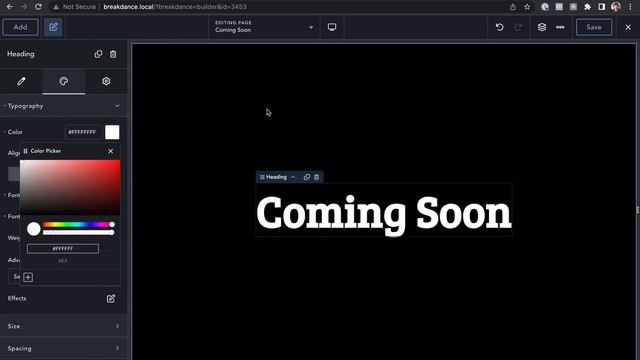The width and height of the screenshot is (640, 360).
Task: Select parent element arrow on canvas toolbar
Action: (293, 177)
